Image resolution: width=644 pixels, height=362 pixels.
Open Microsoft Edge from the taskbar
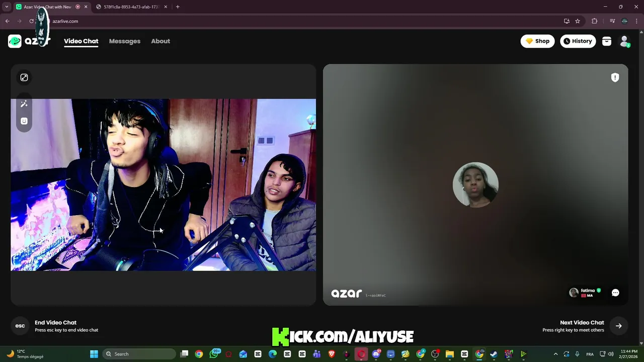pos(273,354)
